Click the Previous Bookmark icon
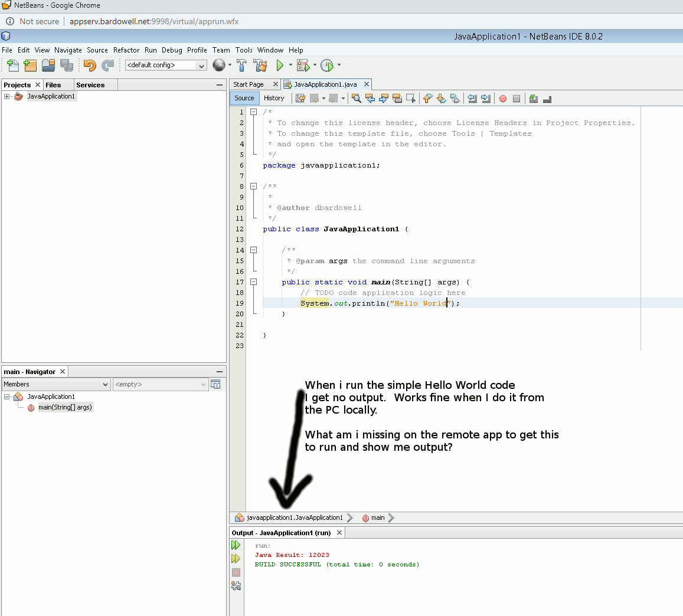 pos(427,99)
